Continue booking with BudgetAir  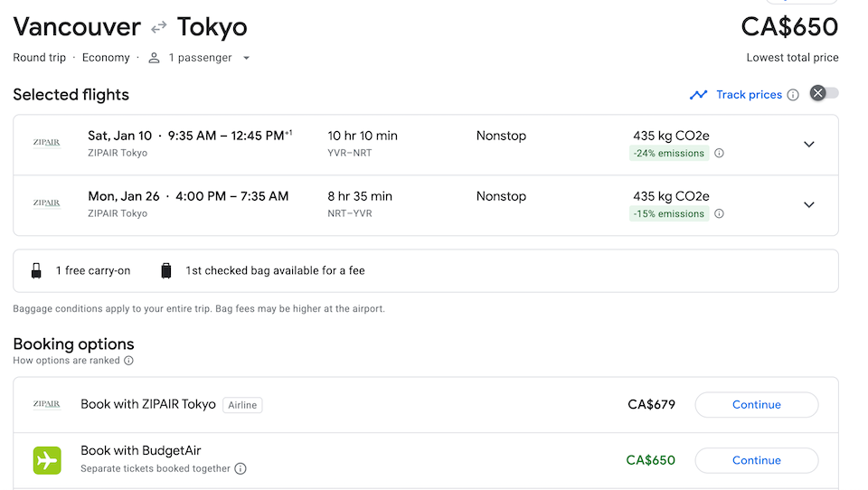[x=756, y=460]
